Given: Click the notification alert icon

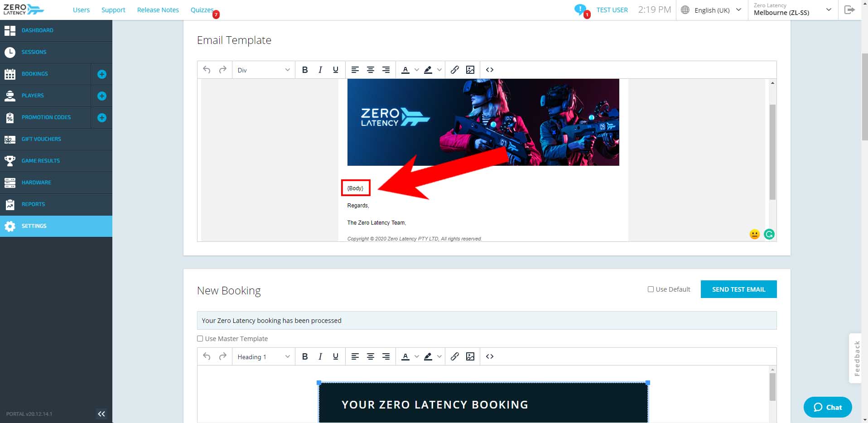Looking at the screenshot, I should coord(580,10).
